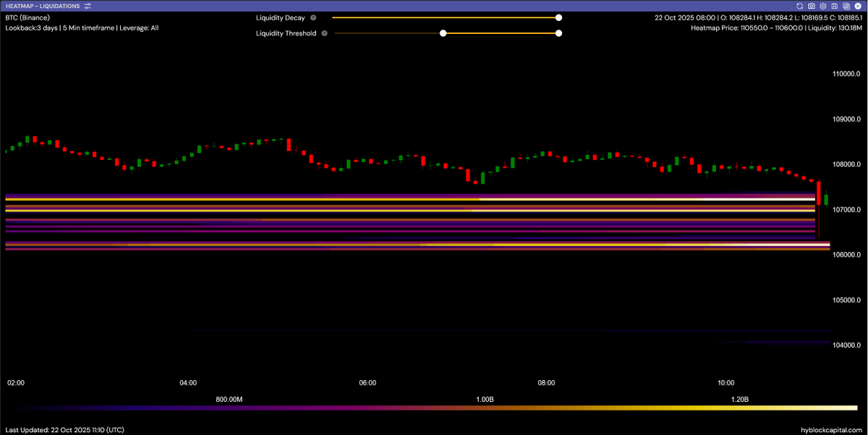Screen dimensions: 868x435
Task: Click the latest green candle at chart right edge
Action: coord(826,199)
